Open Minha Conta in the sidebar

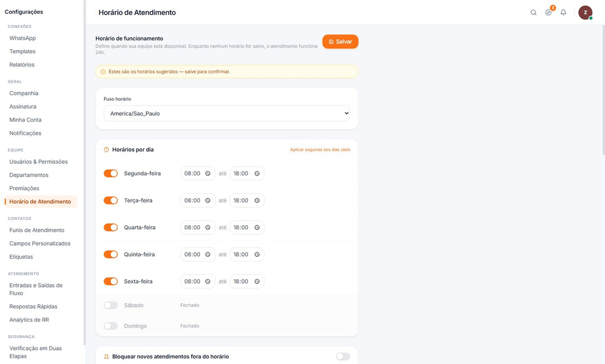click(x=25, y=120)
